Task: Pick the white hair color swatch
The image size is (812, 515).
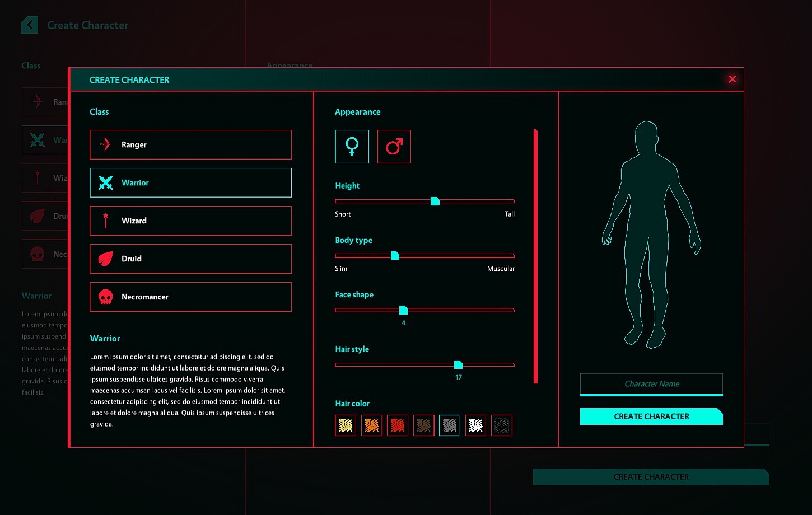Action: 475,425
